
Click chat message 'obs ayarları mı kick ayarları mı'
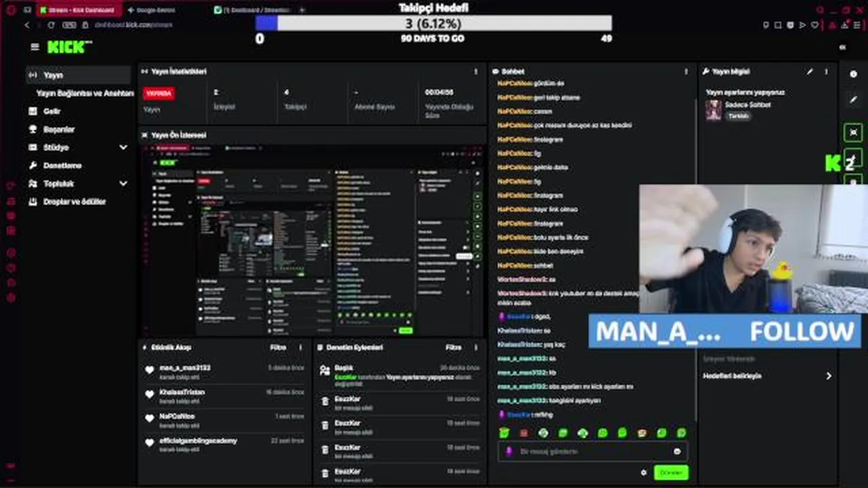(x=590, y=386)
